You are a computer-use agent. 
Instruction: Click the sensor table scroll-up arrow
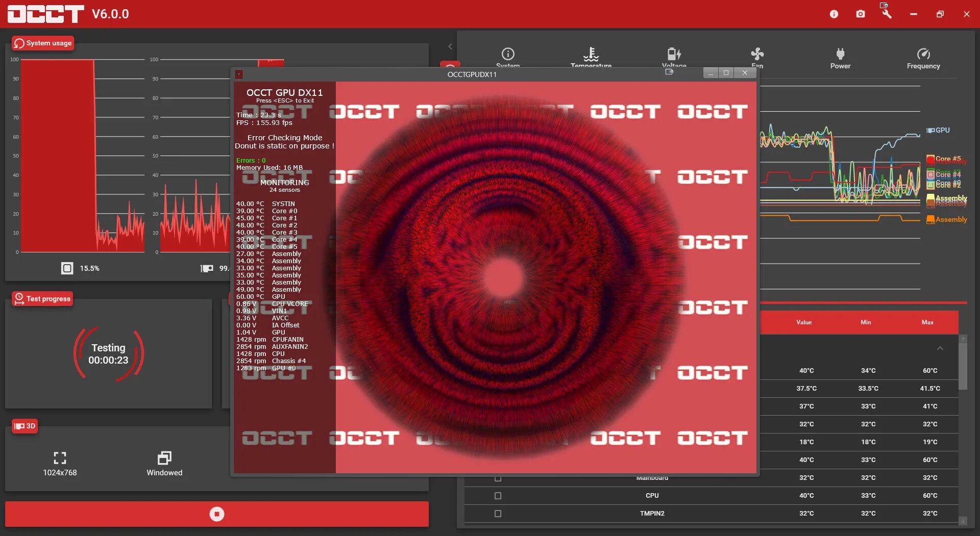pyautogui.click(x=963, y=339)
